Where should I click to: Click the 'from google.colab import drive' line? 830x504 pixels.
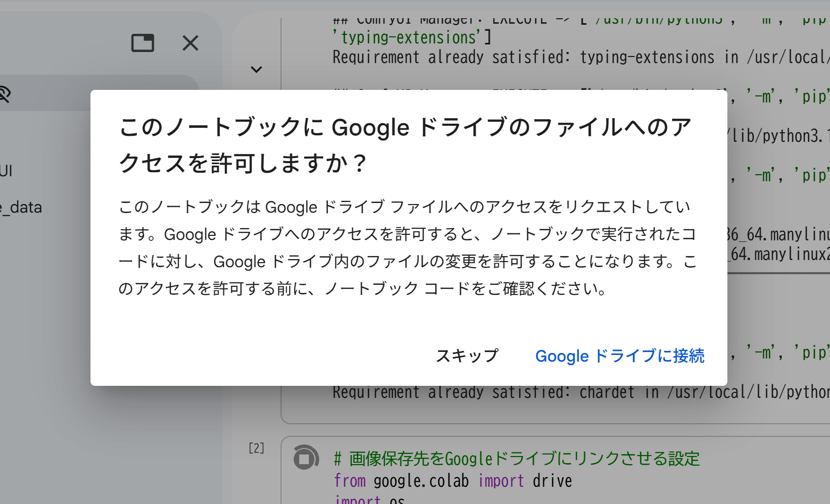click(x=452, y=481)
